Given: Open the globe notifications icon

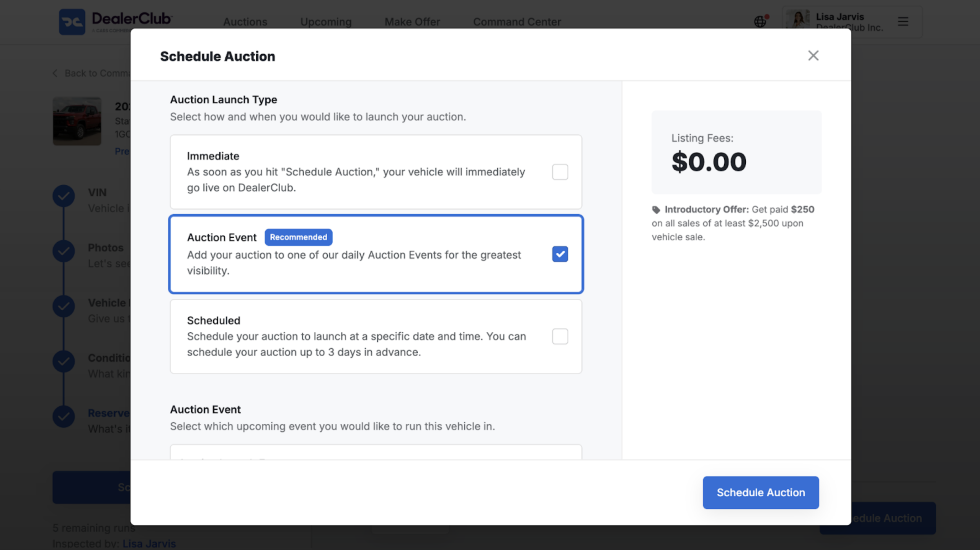Looking at the screenshot, I should click(761, 21).
